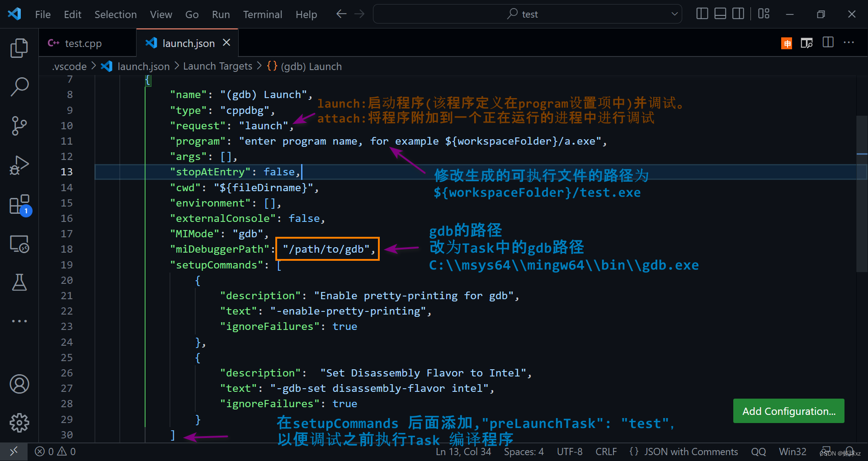Change end of line sequence CRLF
868x461 pixels.
click(x=606, y=452)
